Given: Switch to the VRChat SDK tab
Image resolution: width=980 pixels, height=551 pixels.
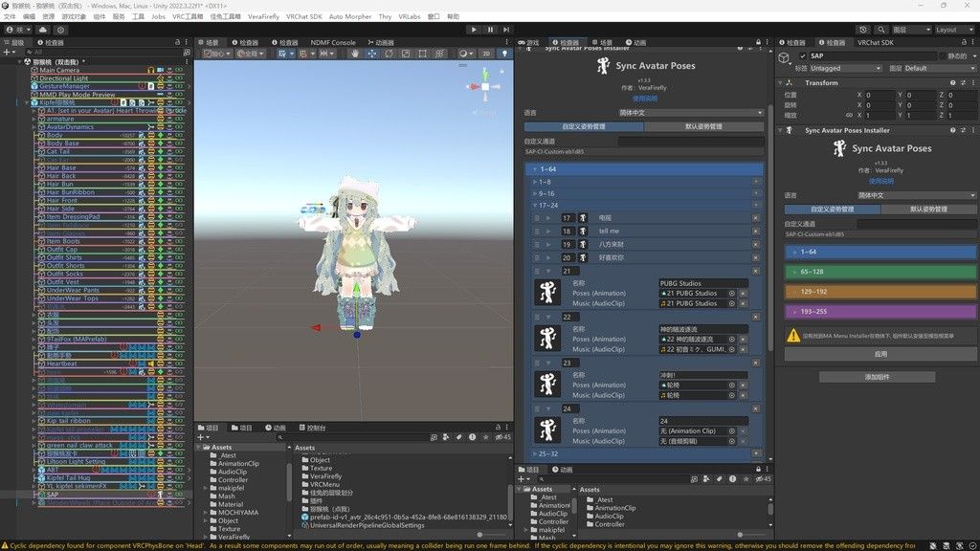Looking at the screenshot, I should [x=875, y=42].
